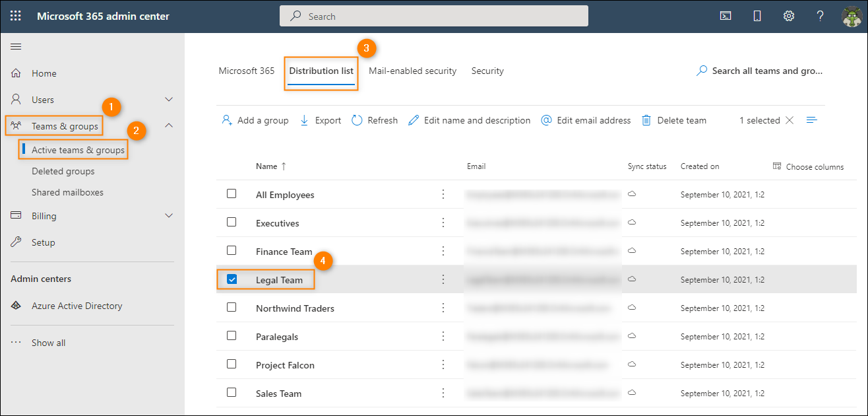Switch to the Mail-enabled security tab
Image resolution: width=868 pixels, height=416 pixels.
pyautogui.click(x=413, y=71)
